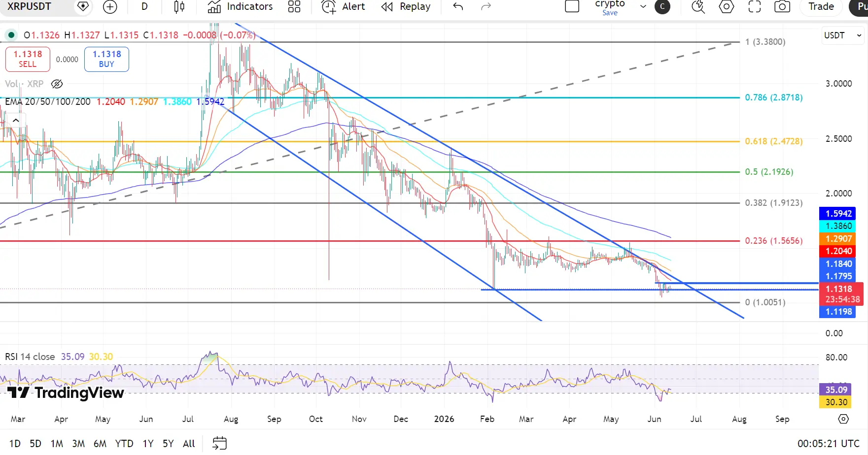
Task: Select 5D time range
Action: (35, 444)
